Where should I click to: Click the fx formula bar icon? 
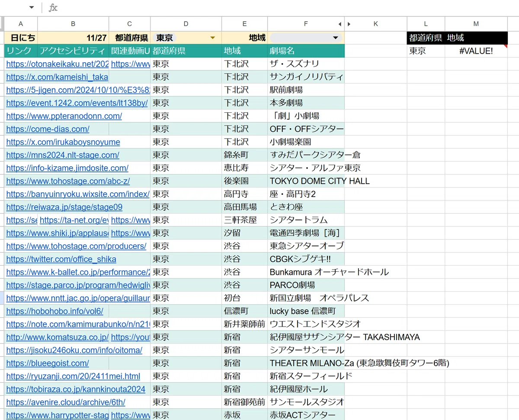tap(53, 8)
